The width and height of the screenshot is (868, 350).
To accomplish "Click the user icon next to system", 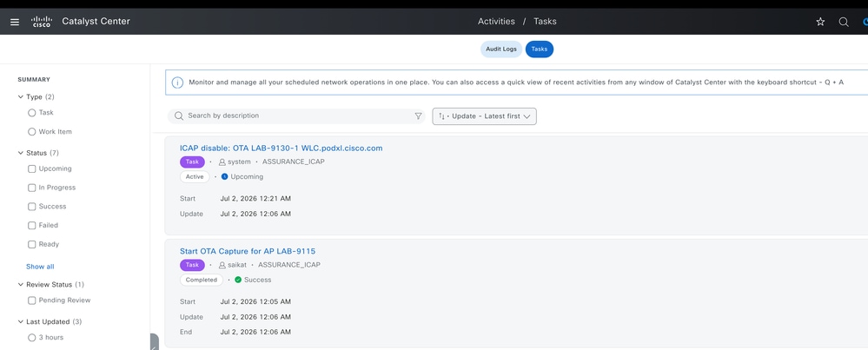I will [222, 162].
